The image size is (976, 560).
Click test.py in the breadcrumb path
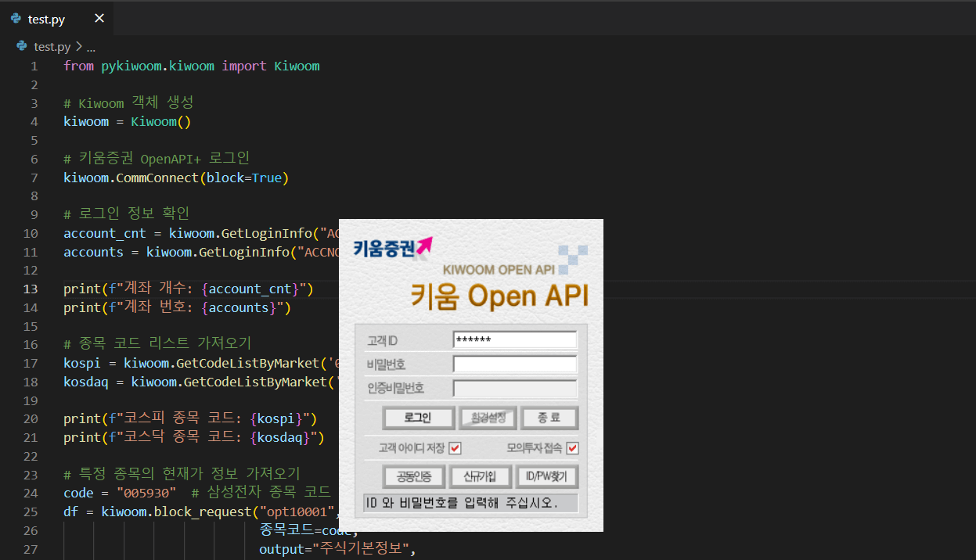[52, 47]
